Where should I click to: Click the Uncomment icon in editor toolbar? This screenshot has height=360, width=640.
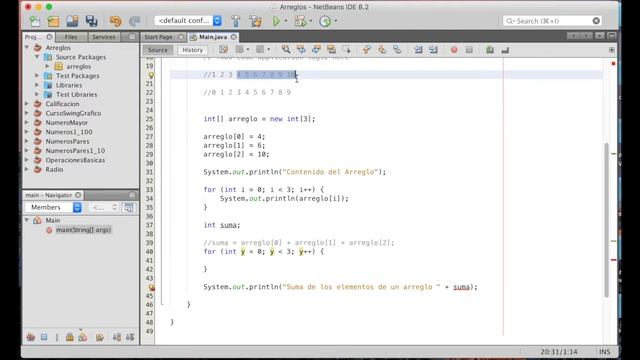(x=490, y=50)
